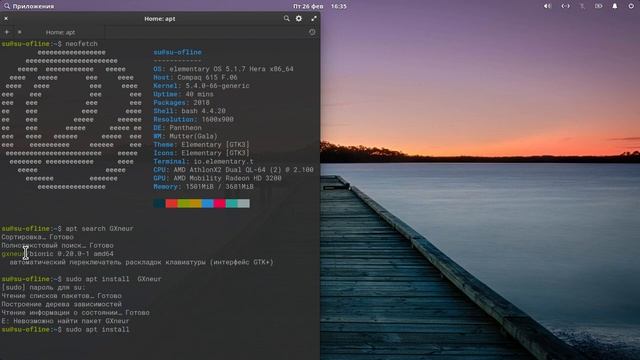
Task: Click the Terminal: io.elementary.t line
Action: (x=203, y=162)
